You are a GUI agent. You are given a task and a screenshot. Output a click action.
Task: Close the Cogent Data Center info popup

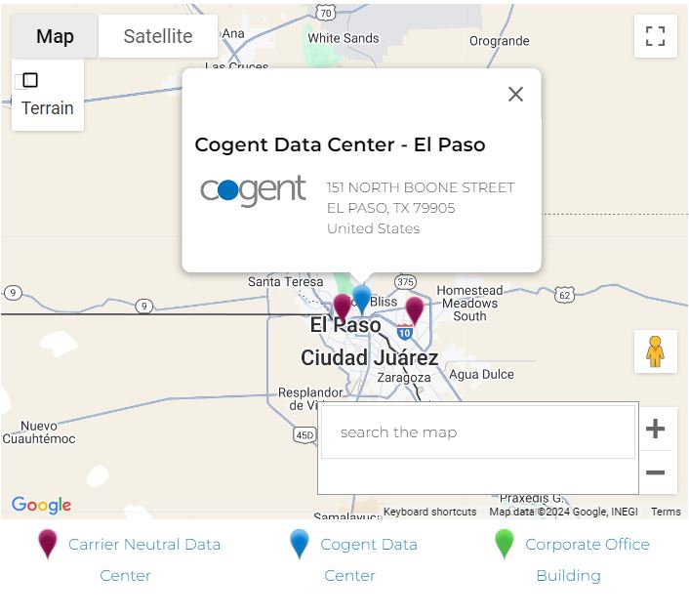pyautogui.click(x=515, y=94)
